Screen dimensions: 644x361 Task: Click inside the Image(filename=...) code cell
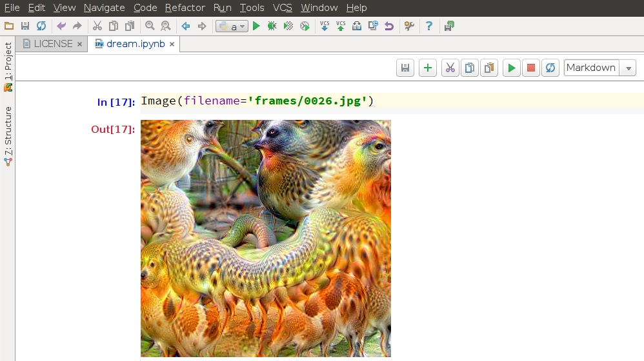pyautogui.click(x=392, y=101)
